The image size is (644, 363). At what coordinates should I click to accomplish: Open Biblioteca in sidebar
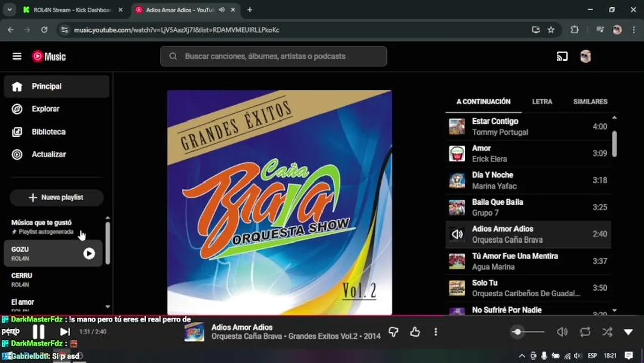click(x=56, y=132)
